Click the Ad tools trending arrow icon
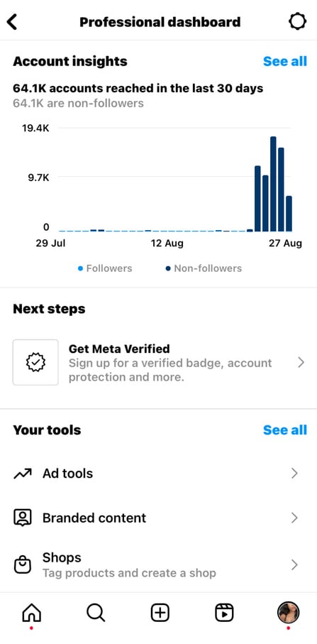Viewport: 317px width, 644px height. coord(23,474)
